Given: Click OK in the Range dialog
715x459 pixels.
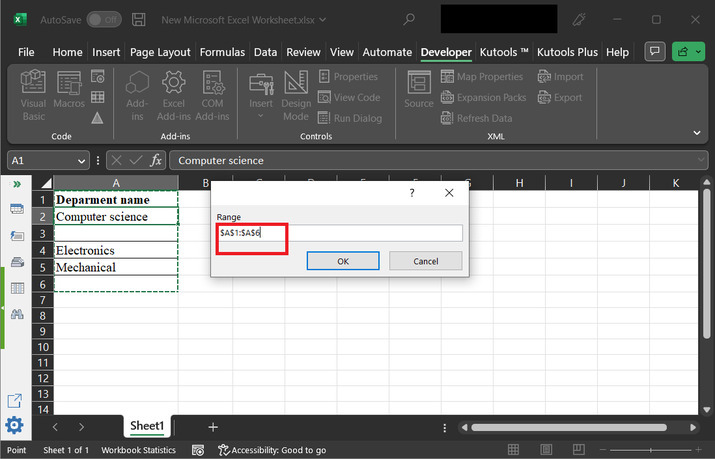Looking at the screenshot, I should point(343,261).
